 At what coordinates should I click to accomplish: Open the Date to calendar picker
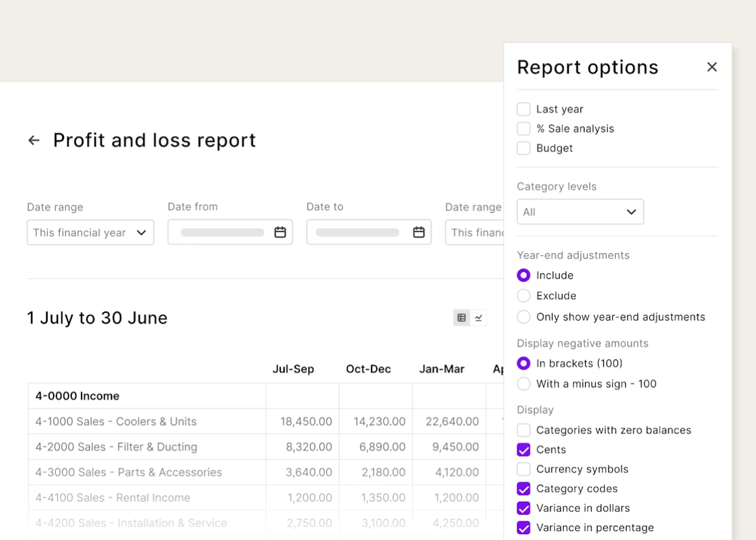click(419, 232)
